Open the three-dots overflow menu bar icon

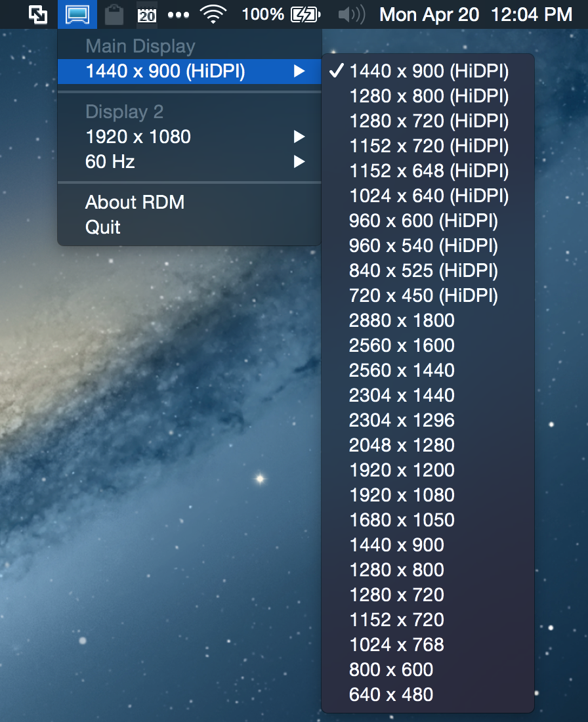(178, 14)
